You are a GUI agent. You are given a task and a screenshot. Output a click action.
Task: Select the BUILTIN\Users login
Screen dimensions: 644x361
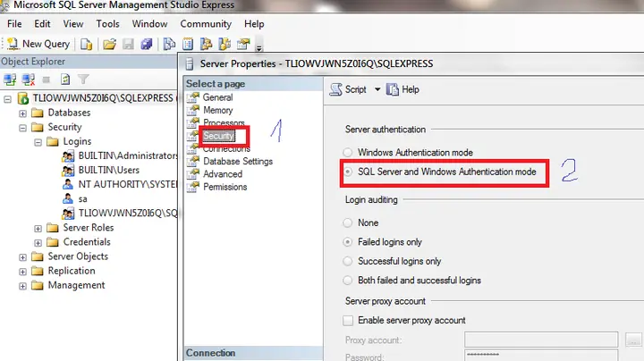pyautogui.click(x=109, y=170)
